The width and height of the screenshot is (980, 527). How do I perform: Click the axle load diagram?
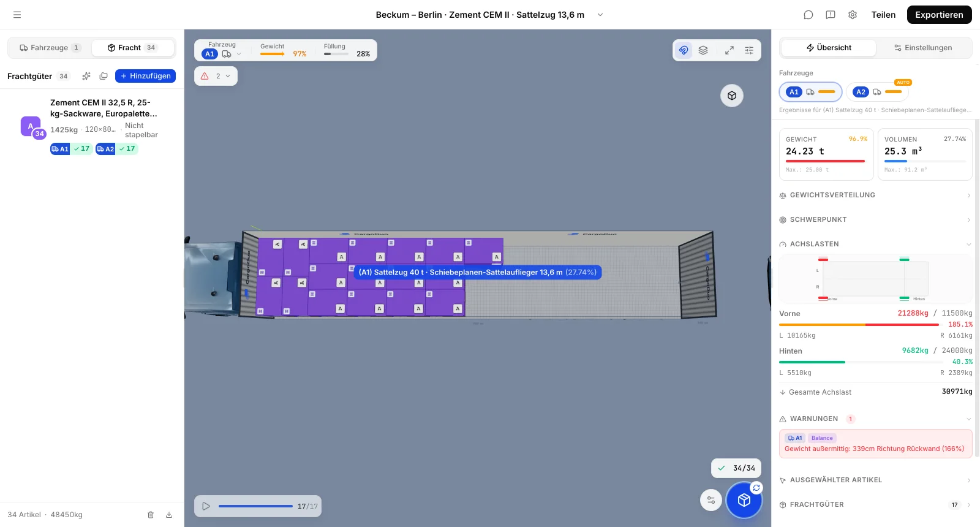[x=875, y=279]
